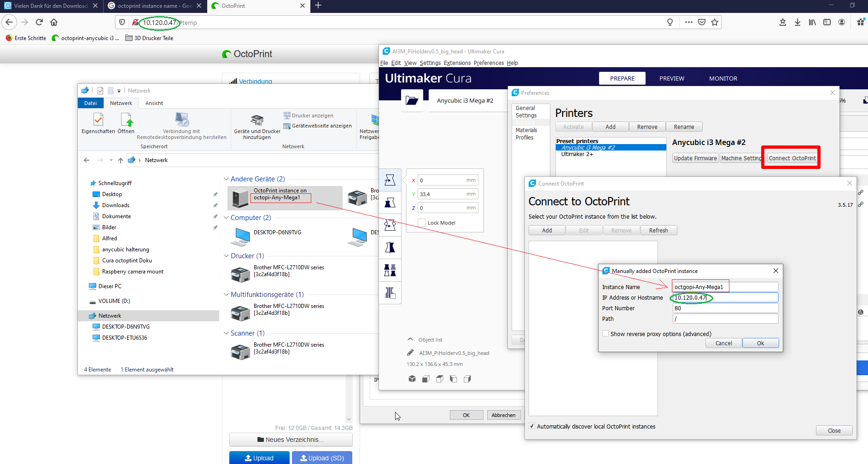Select the Move tool in Cura
The height and width of the screenshot is (464, 868).
coord(390,180)
